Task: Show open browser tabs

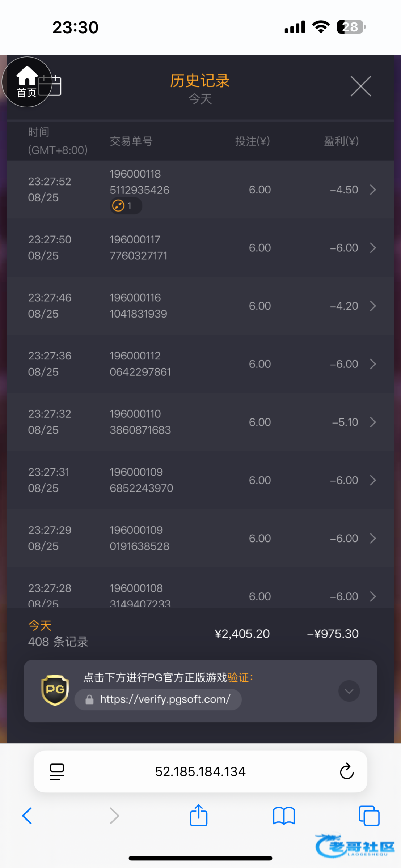Action: [369, 816]
